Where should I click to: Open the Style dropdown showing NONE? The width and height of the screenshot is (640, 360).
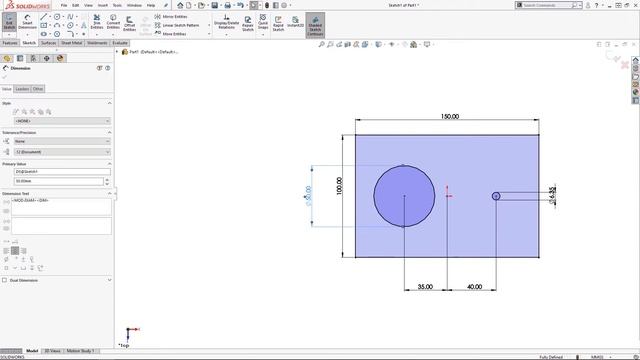click(62, 121)
